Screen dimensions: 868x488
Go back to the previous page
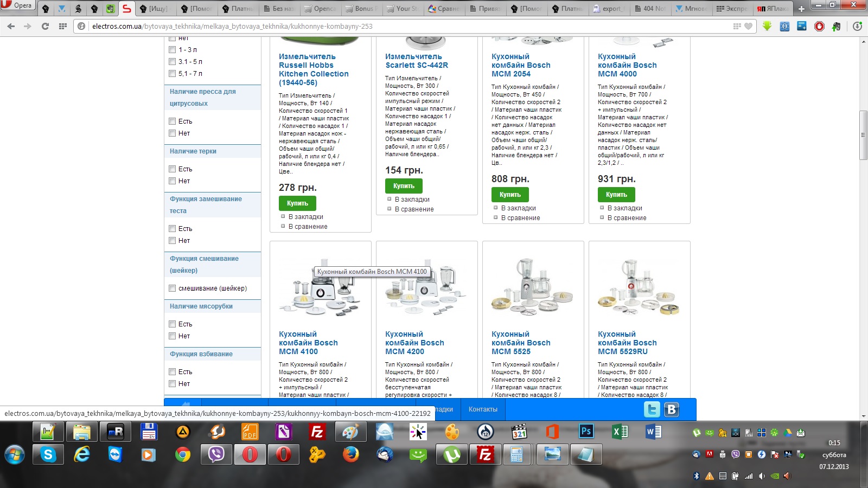[x=11, y=26]
